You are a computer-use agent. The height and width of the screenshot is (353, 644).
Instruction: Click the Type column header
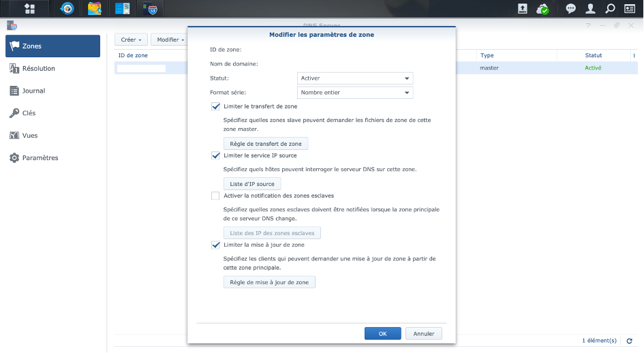(x=487, y=56)
